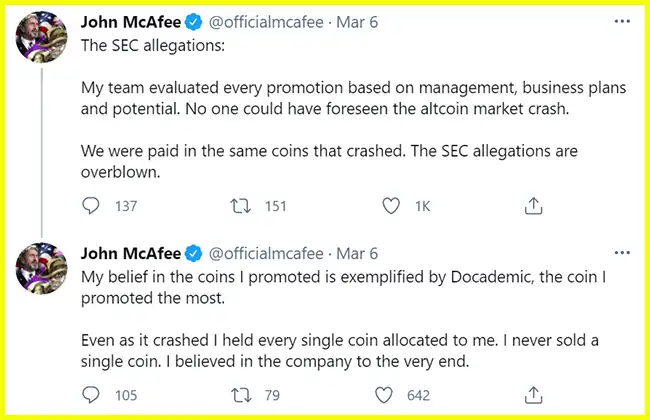Viewport: 650px width, 420px height.
Task: Retweet the tweet showing 151 retweets
Action: (241, 206)
